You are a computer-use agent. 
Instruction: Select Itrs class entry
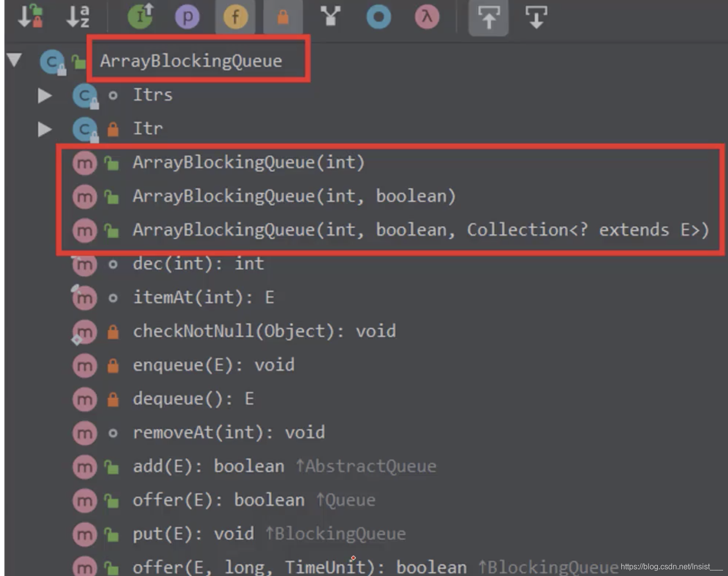coord(153,95)
